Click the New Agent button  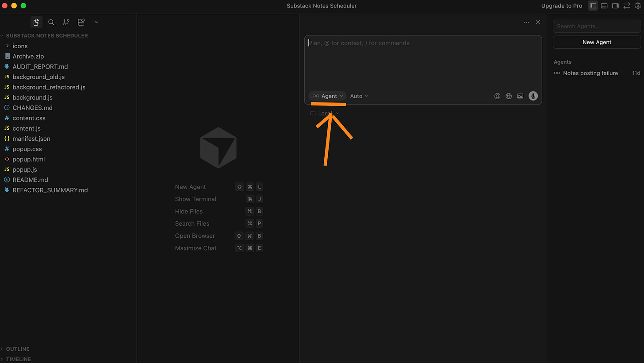[597, 42]
